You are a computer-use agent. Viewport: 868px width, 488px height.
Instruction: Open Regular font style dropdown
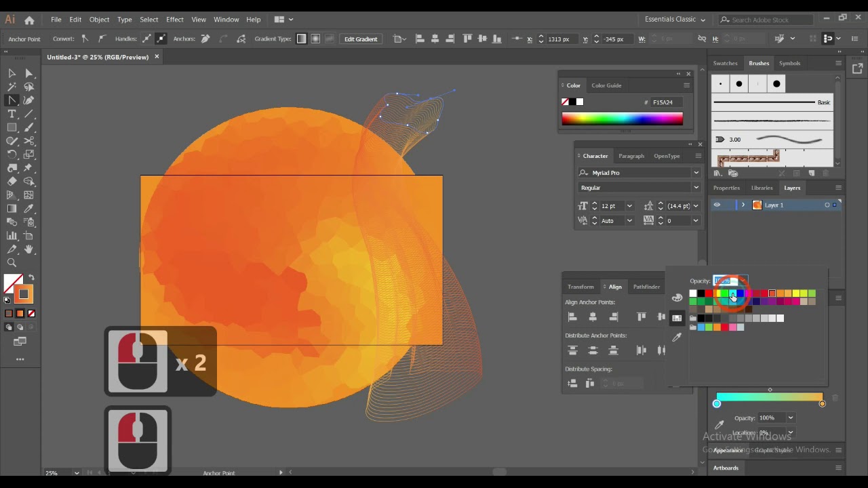[x=696, y=188]
